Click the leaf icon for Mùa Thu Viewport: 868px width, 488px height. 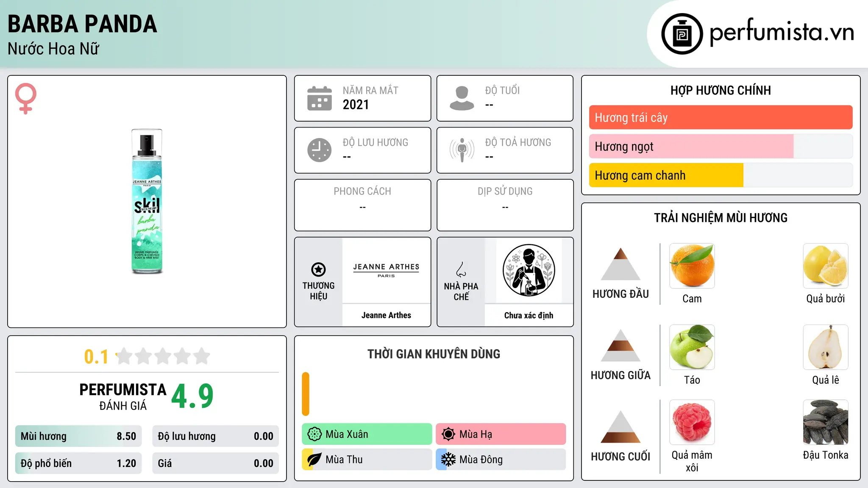pos(314,460)
